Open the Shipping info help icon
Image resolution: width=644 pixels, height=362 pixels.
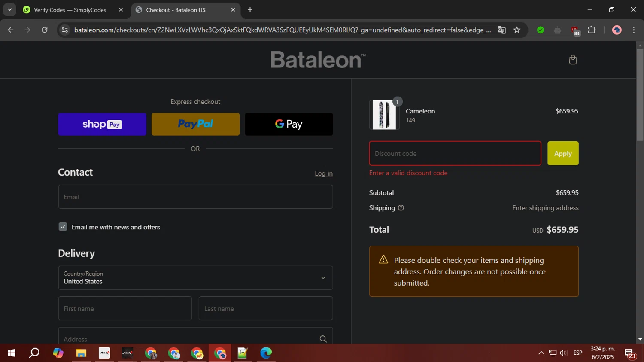pos(401,208)
